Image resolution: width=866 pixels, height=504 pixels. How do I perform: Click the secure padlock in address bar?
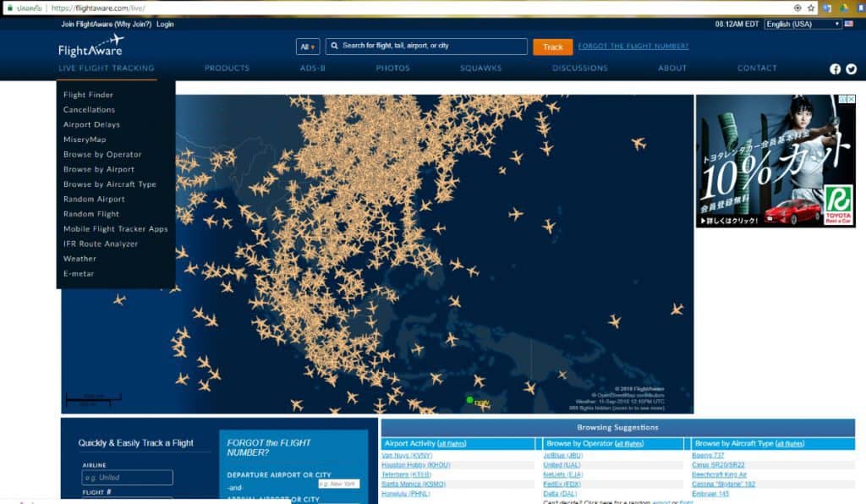click(9, 8)
